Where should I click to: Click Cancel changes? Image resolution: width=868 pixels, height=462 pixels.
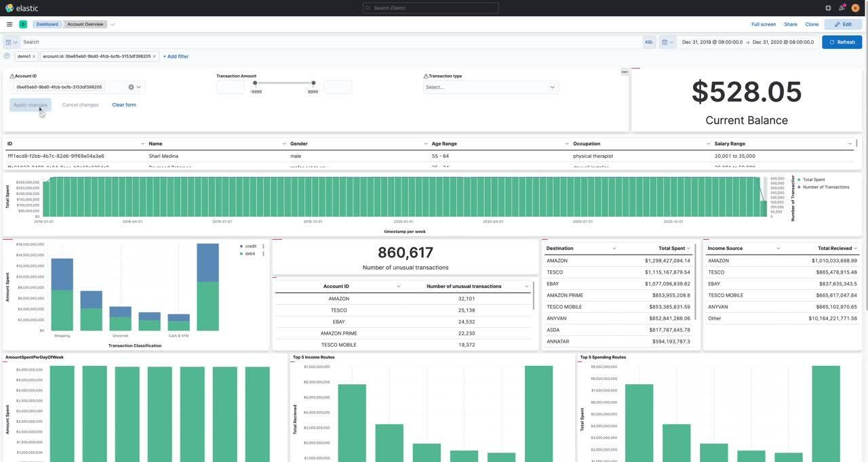pos(80,105)
